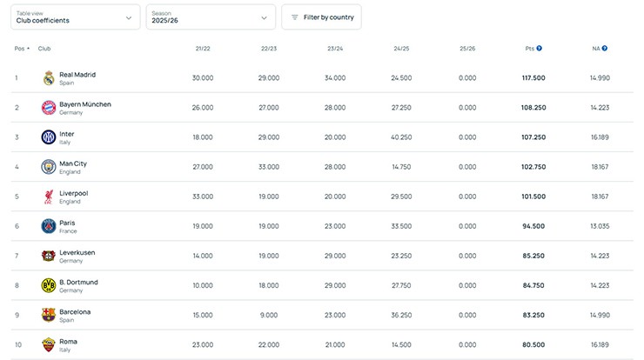Click the Real Madrid club crest
Image resolution: width=644 pixels, height=360 pixels.
point(49,78)
